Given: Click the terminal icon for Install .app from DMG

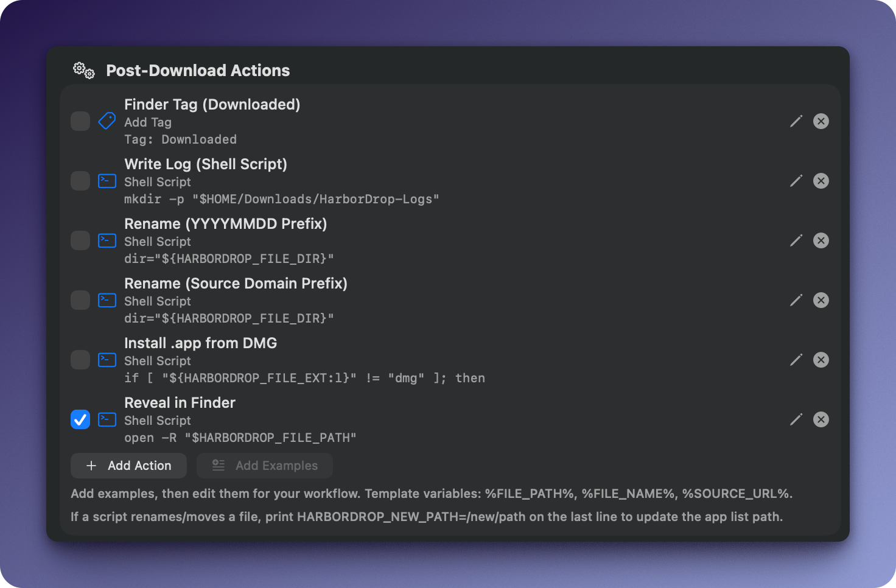Looking at the screenshot, I should coord(107,360).
